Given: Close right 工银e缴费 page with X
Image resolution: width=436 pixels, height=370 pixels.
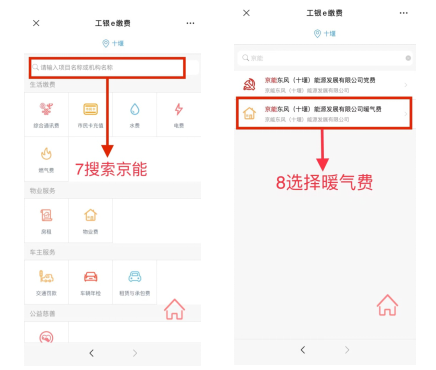Looking at the screenshot, I should point(246,13).
